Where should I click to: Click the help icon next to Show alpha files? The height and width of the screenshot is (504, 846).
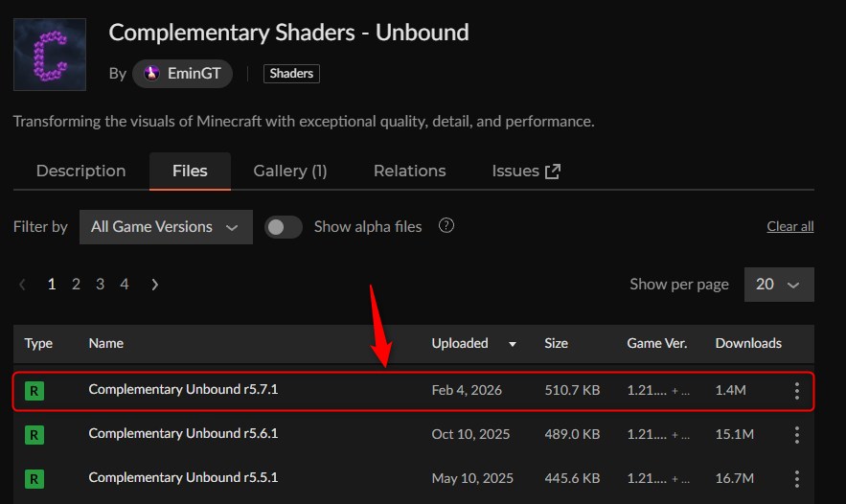tap(446, 225)
